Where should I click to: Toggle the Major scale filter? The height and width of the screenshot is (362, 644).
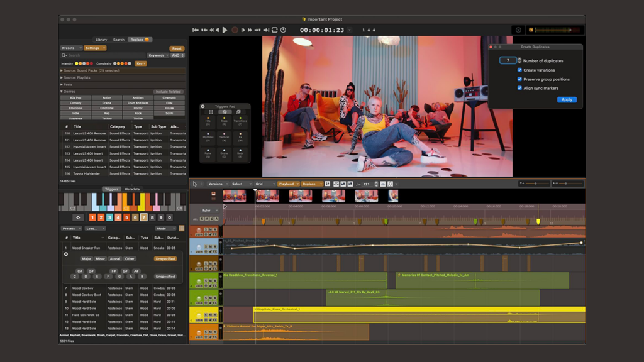[86, 259]
